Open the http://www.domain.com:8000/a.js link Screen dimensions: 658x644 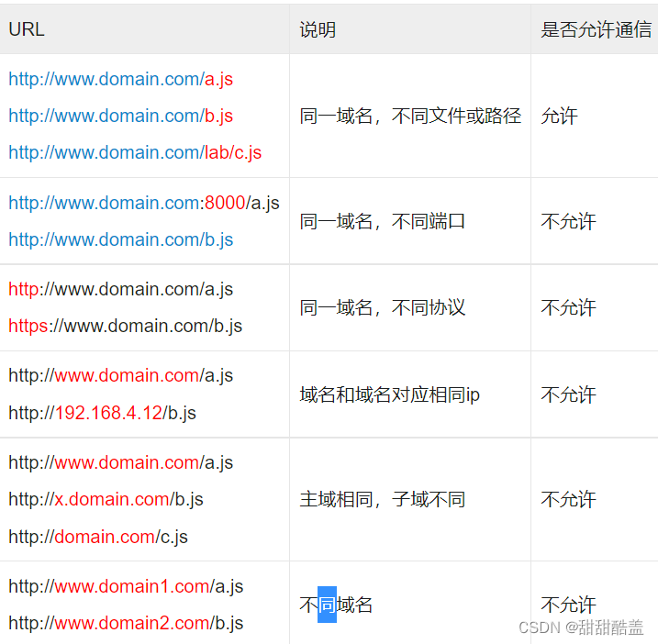(144, 203)
